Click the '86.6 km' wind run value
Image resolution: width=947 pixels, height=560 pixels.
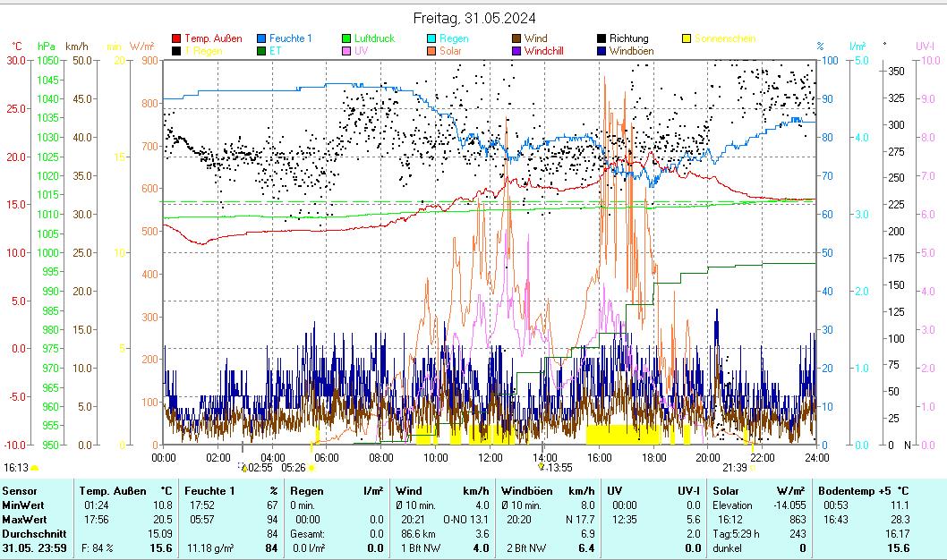click(x=418, y=534)
